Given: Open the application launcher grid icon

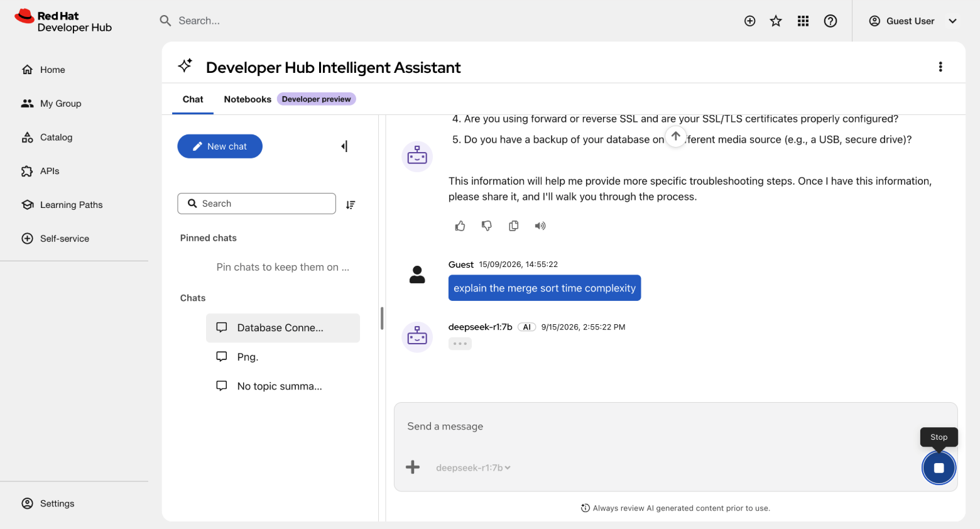Looking at the screenshot, I should click(803, 21).
